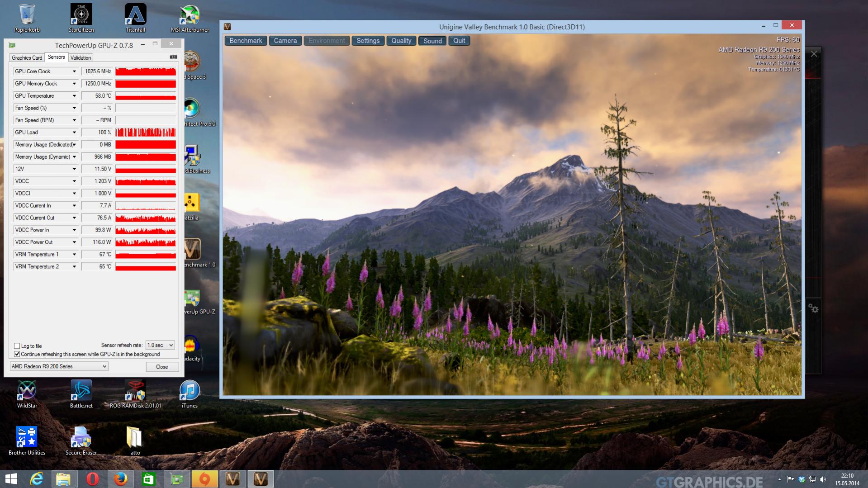
Task: Open the AMD Radeon R9 200 Series GPU selector
Action: click(59, 366)
